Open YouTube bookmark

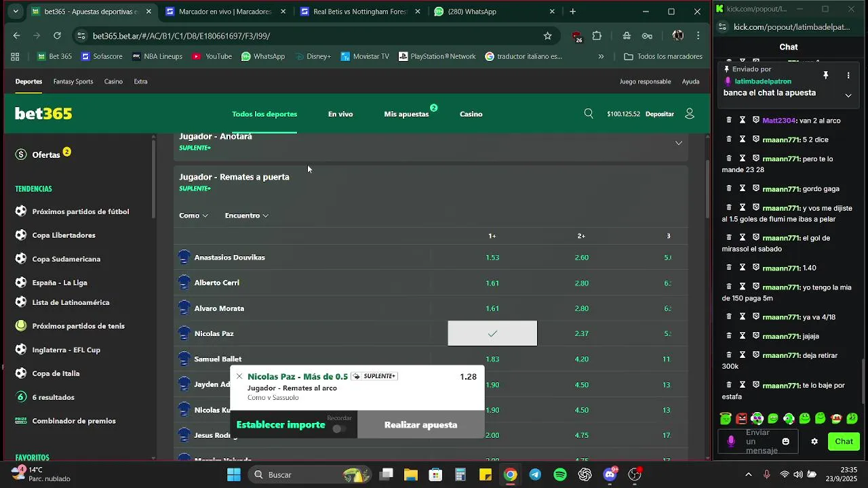click(x=212, y=57)
